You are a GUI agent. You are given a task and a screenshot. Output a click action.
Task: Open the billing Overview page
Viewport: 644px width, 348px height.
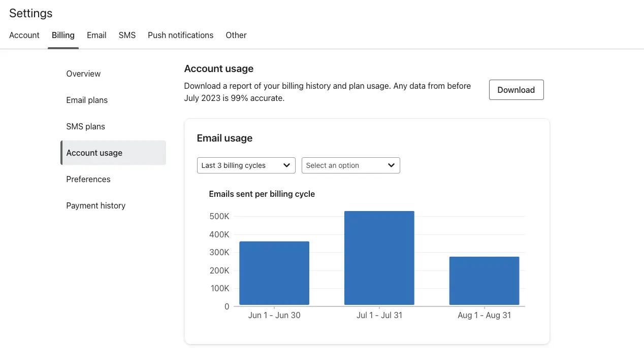83,74
